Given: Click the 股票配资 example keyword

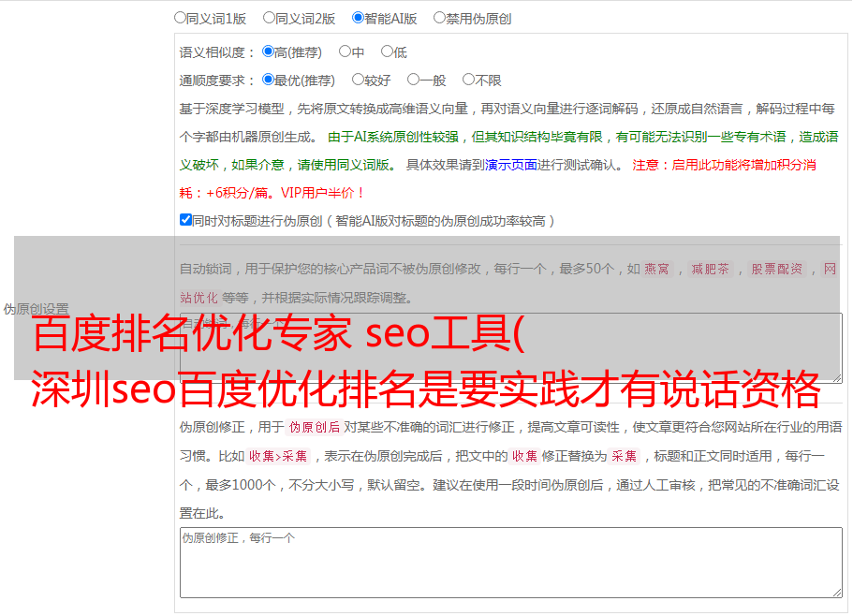Looking at the screenshot, I should click(776, 269).
